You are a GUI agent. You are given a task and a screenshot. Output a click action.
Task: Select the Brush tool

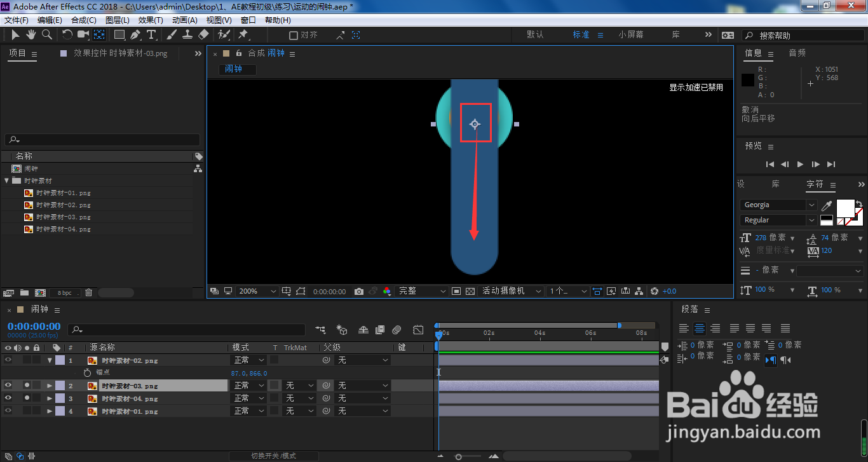tap(172, 34)
